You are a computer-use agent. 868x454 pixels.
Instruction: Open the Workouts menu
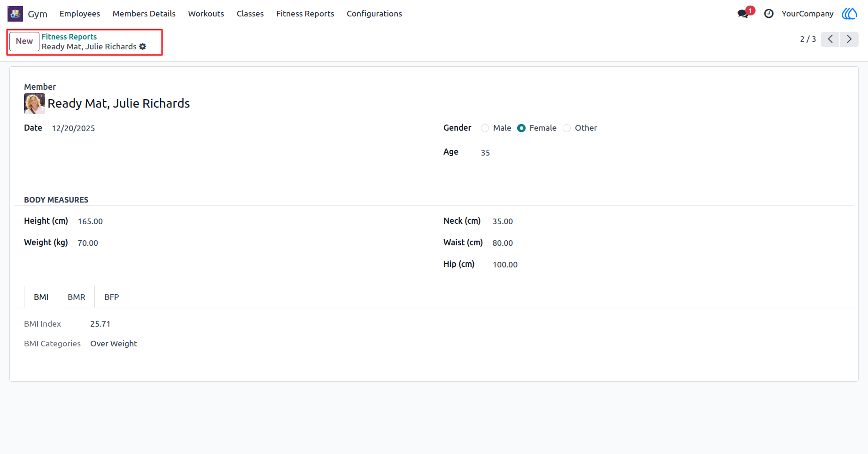click(x=206, y=14)
